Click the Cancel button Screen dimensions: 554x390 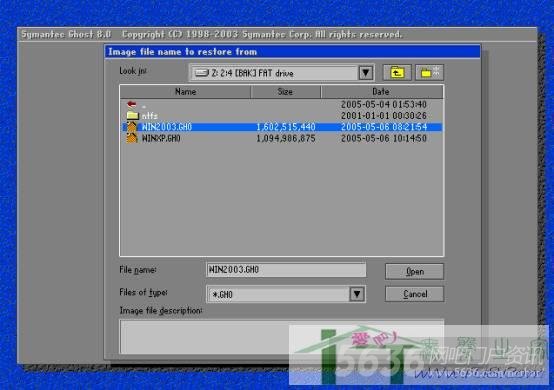[x=414, y=294]
